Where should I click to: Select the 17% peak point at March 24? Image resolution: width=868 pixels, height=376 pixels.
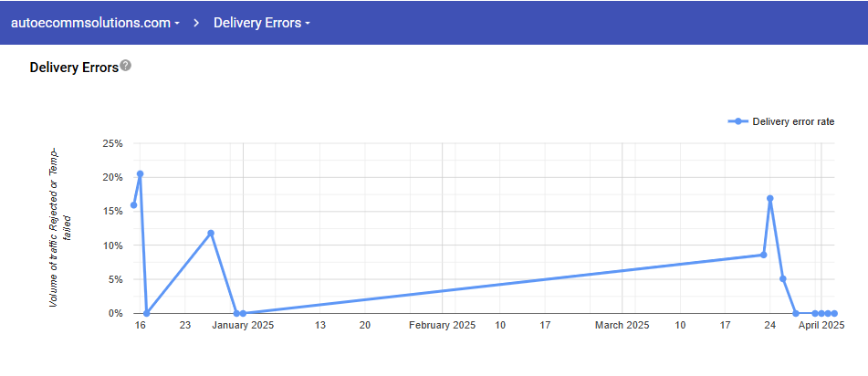[770, 198]
